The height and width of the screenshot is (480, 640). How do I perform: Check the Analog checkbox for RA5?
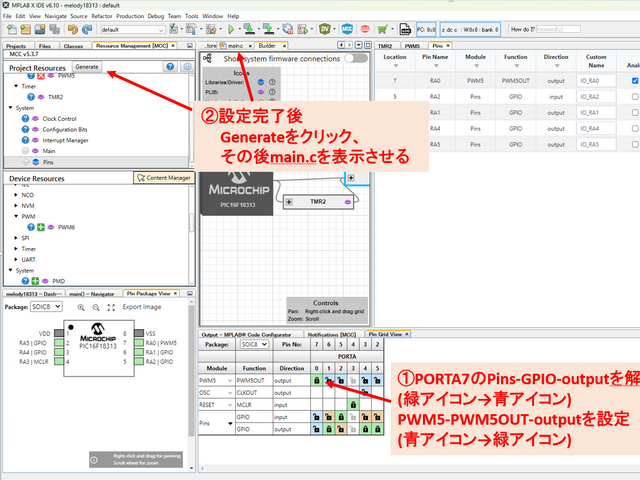click(x=635, y=144)
